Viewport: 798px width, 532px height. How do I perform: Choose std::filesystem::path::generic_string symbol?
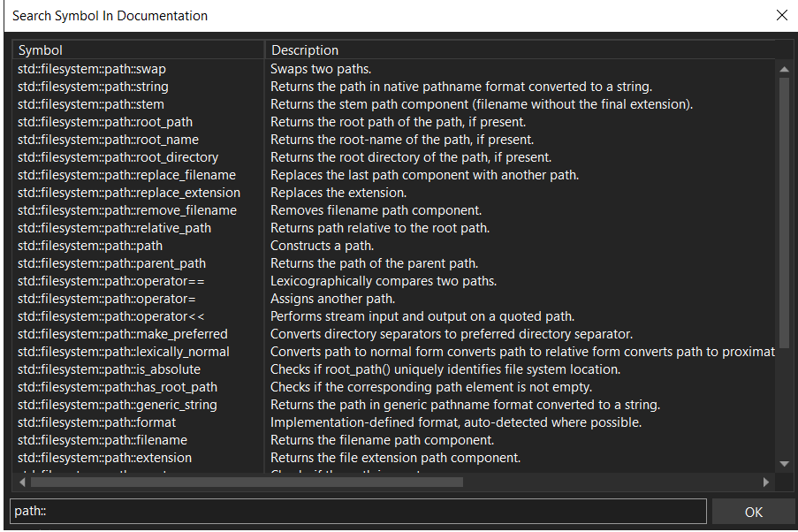coord(118,405)
